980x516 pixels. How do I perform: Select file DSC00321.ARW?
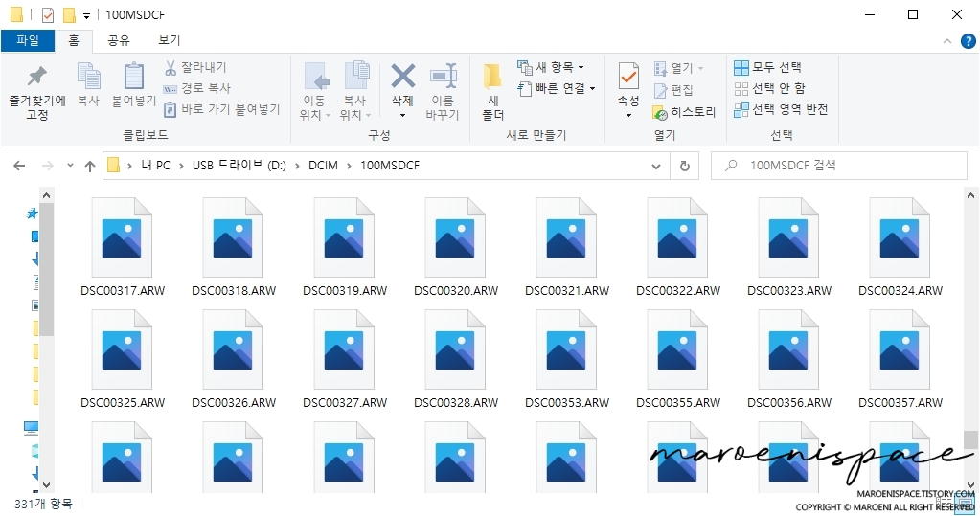click(x=567, y=247)
